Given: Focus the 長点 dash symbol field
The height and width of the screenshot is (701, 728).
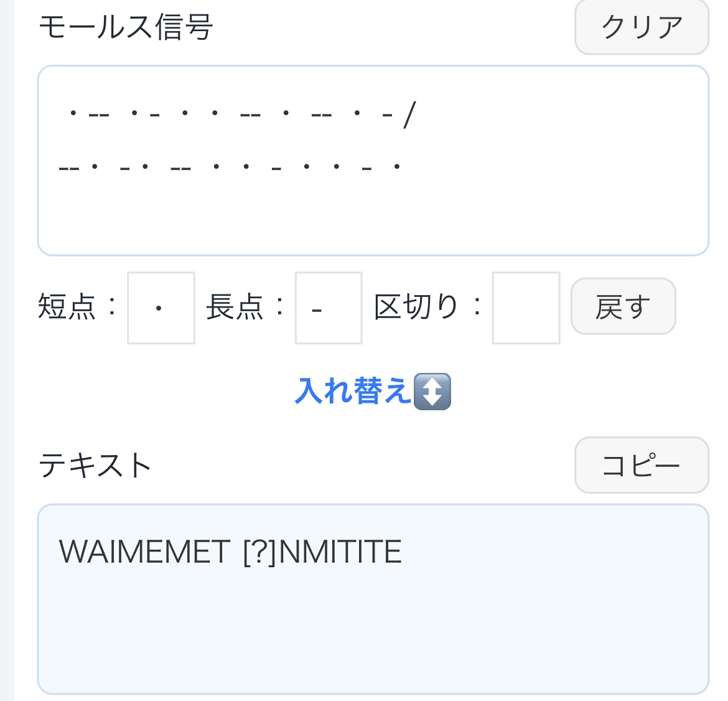Looking at the screenshot, I should click(x=328, y=308).
